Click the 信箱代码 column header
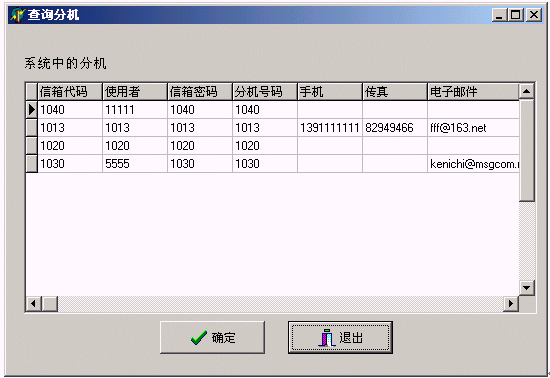This screenshot has width=550, height=378. 70,92
